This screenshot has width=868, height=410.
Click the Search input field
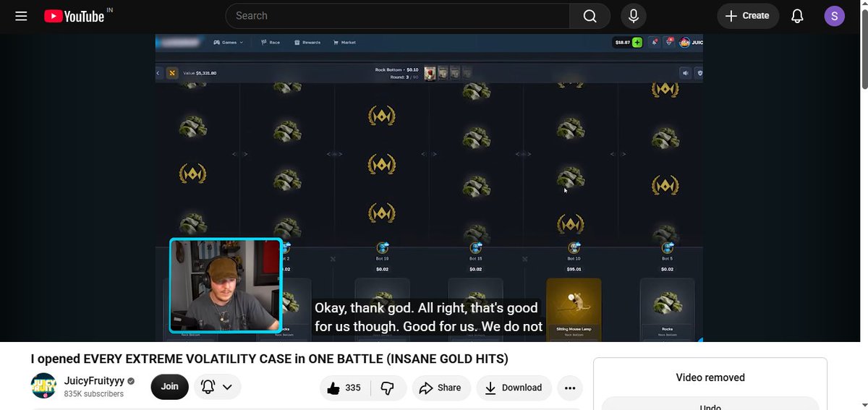pos(398,16)
